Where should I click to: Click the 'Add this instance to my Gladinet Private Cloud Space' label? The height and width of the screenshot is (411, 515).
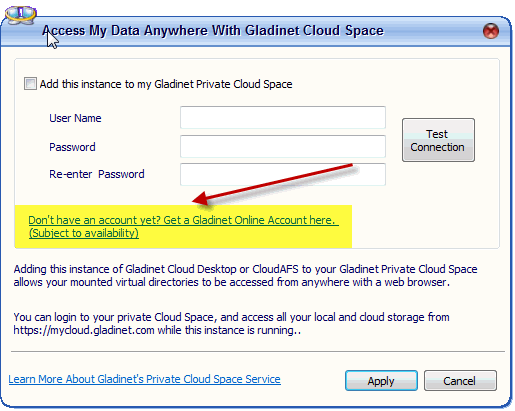tap(166, 84)
